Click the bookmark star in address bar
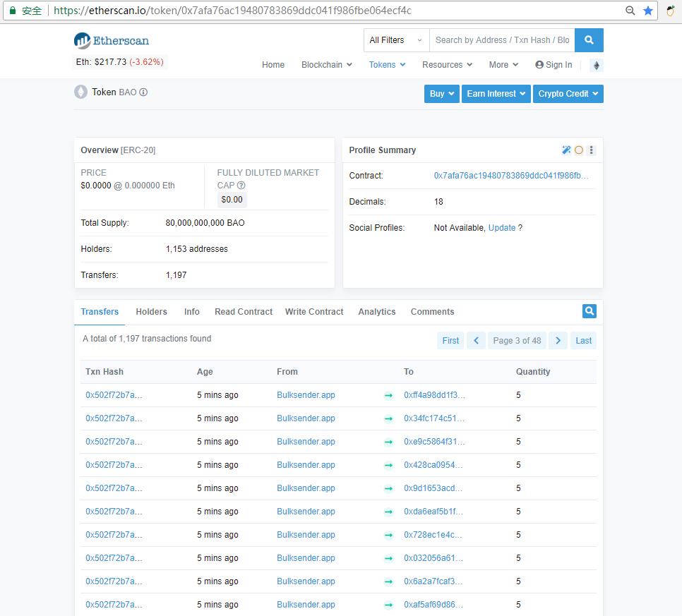The image size is (682, 616). point(648,11)
